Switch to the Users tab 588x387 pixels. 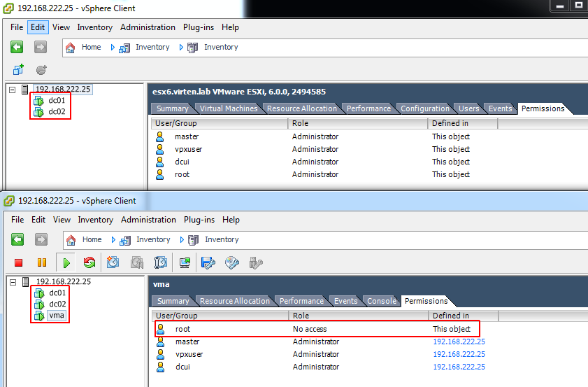click(x=468, y=108)
